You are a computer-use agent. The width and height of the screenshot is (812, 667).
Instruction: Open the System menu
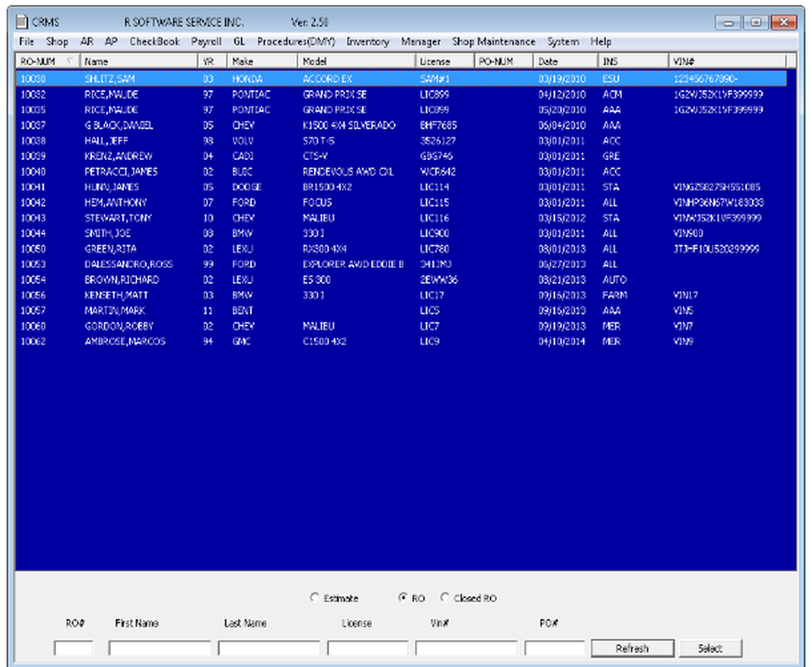click(x=563, y=41)
